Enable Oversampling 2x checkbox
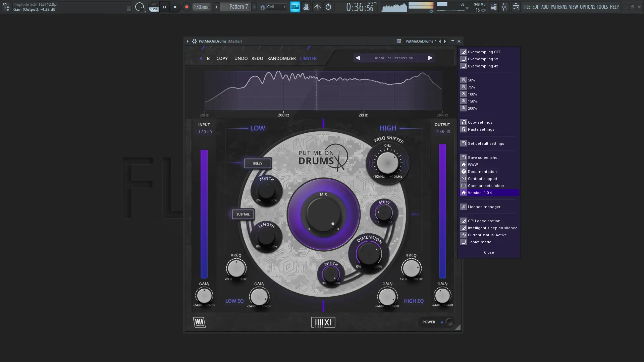The height and width of the screenshot is (362, 644). (464, 59)
